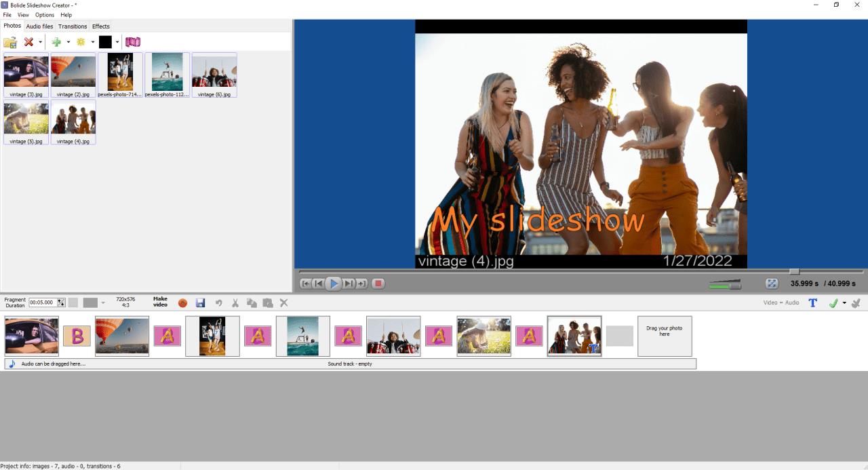Click the add photos folder icon
Viewport: 868px width, 470px height.
coord(10,42)
